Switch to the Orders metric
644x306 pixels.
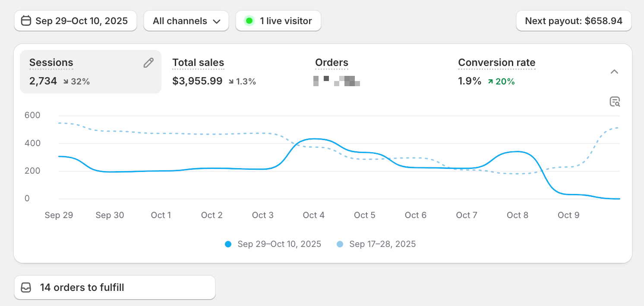[x=331, y=63]
